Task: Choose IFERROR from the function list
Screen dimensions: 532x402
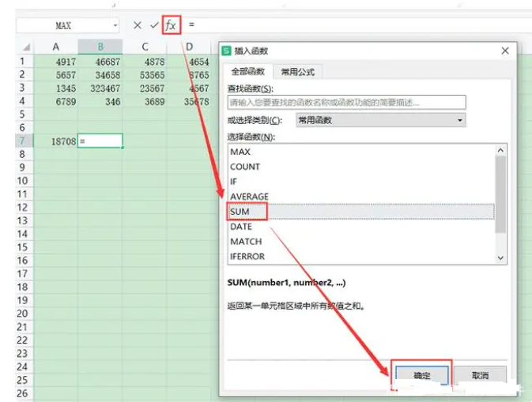Action: 247,257
